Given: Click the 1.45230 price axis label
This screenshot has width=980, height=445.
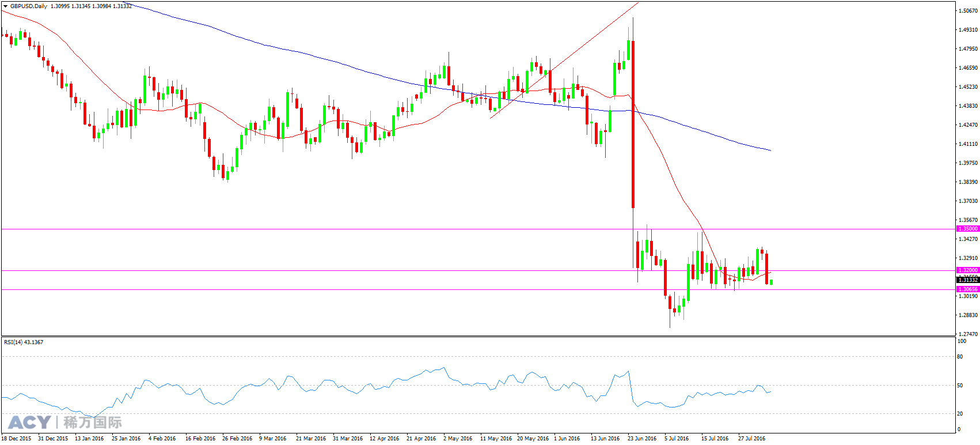Looking at the screenshot, I should tap(968, 86).
